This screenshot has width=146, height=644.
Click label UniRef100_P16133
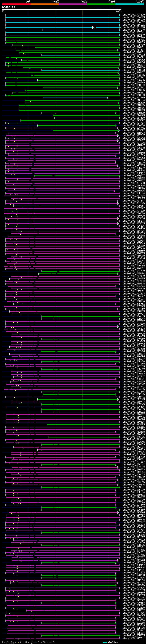(x=133, y=42)
